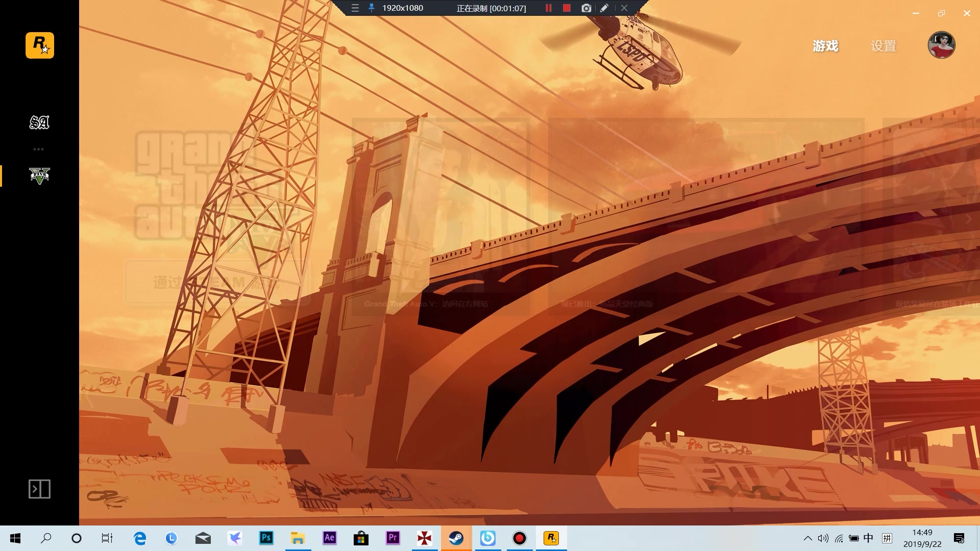Toggle the 中 input language indicator
980x551 pixels.
868,538
